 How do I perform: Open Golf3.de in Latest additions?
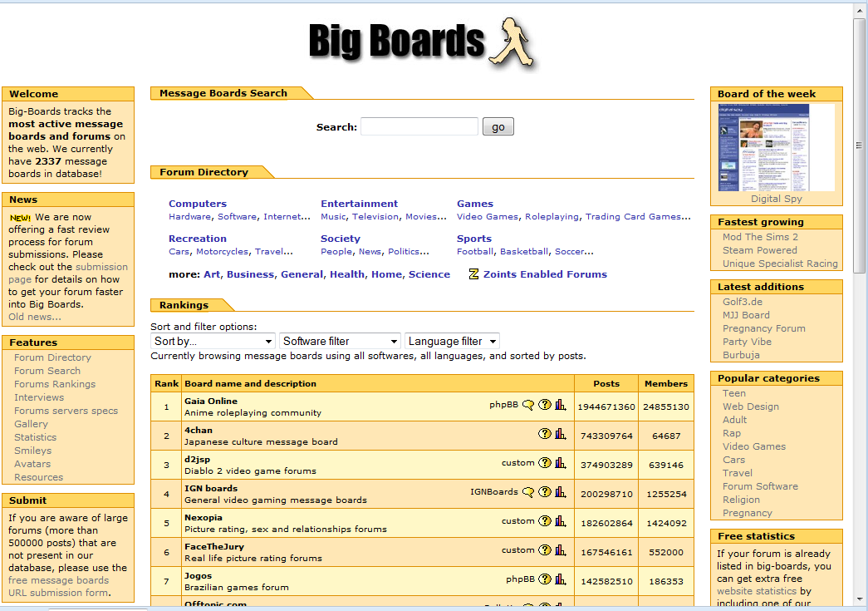click(743, 302)
